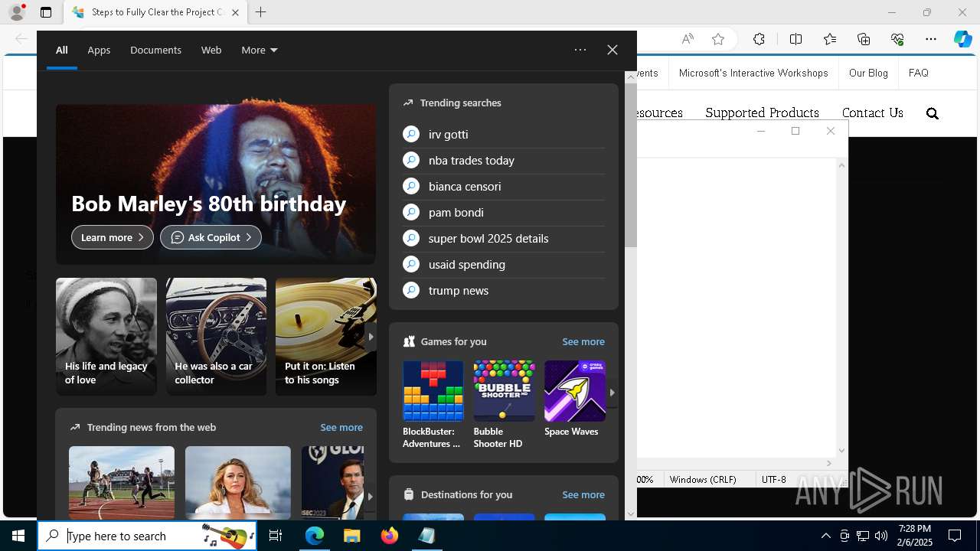Open search panel options ellipsis
Screen dimensions: 980x551
(x=580, y=50)
